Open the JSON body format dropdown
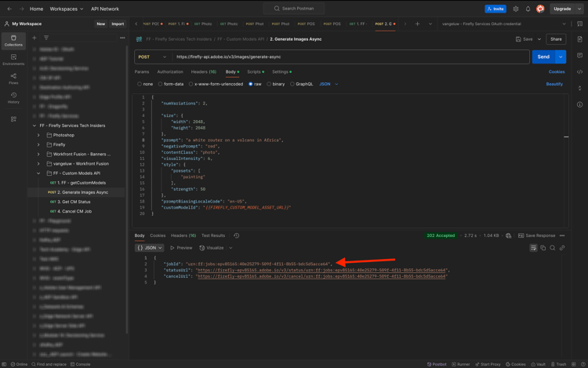The image size is (588, 368). pos(328,84)
